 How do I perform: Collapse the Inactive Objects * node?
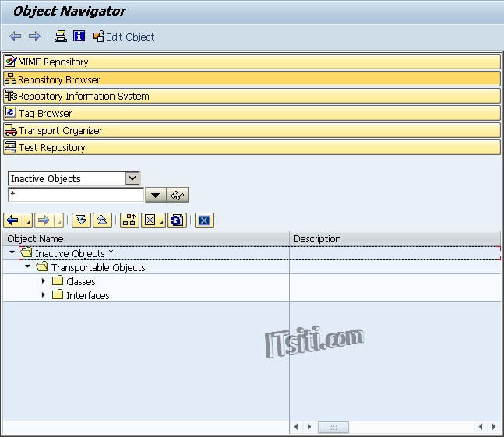point(12,252)
